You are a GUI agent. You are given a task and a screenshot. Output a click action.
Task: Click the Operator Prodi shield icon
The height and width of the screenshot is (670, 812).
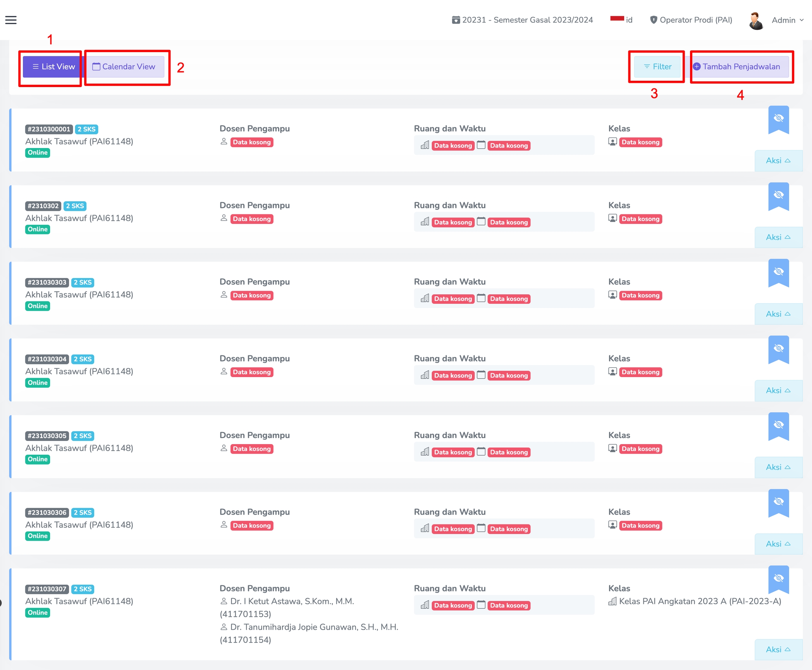click(x=653, y=20)
